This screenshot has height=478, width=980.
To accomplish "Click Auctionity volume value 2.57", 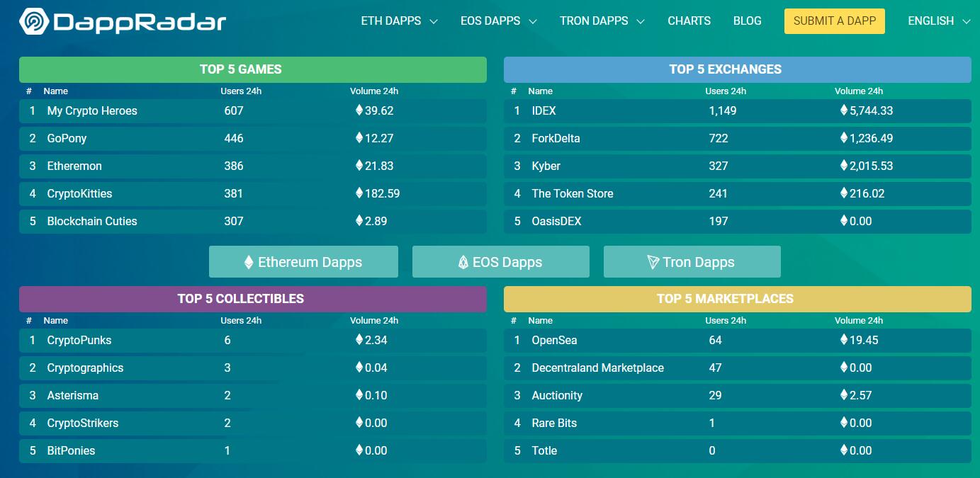I will pyautogui.click(x=860, y=396).
